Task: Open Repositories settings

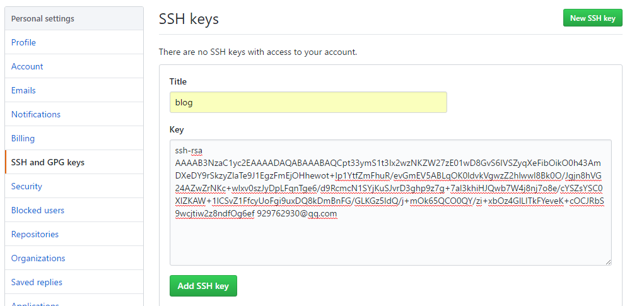Action: [35, 234]
